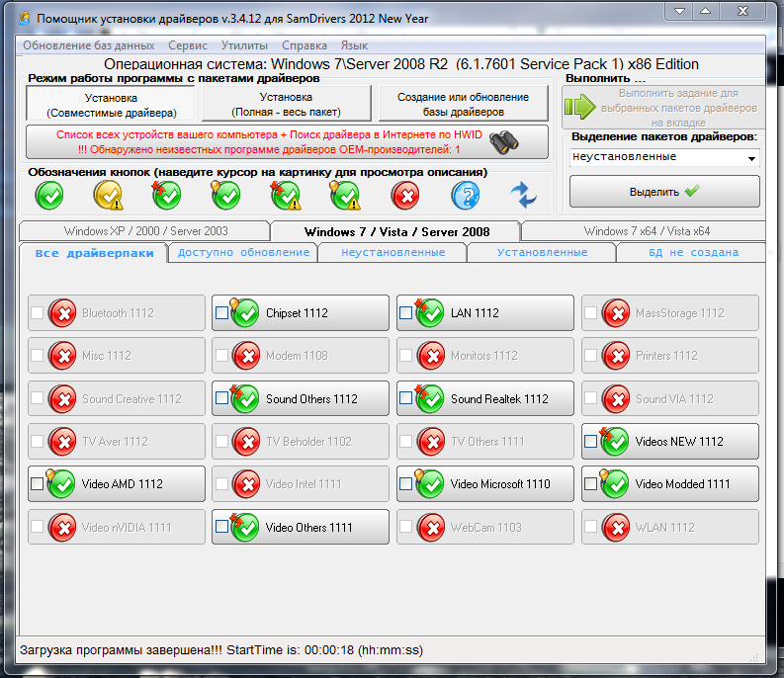
Task: Click the Video Others 1111 status icon
Action: [x=244, y=527]
